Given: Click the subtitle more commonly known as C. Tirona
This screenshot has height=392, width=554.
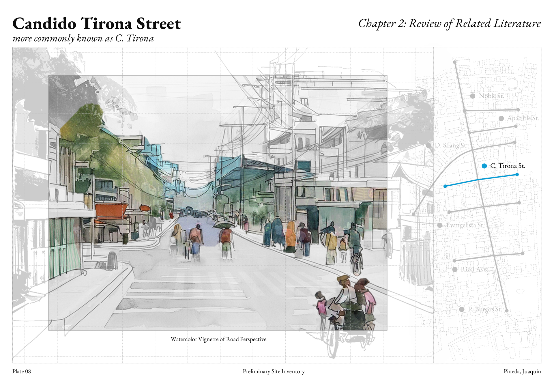Looking at the screenshot, I should point(83,38).
